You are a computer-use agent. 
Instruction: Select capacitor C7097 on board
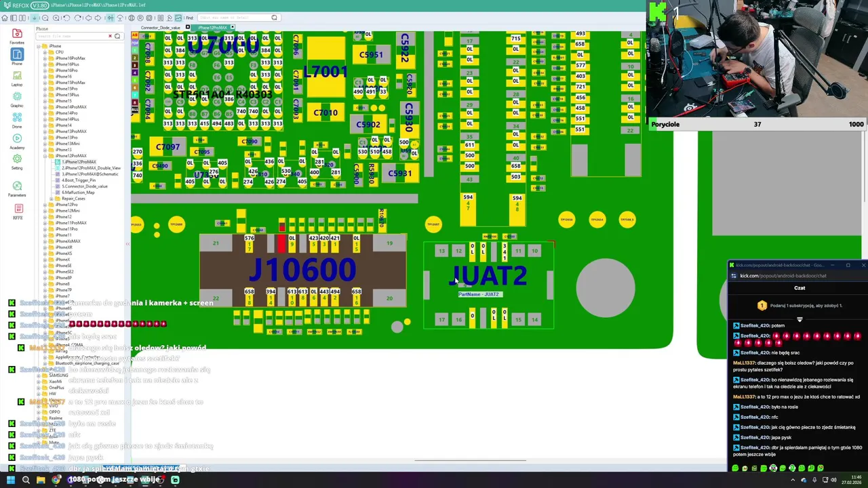click(167, 147)
